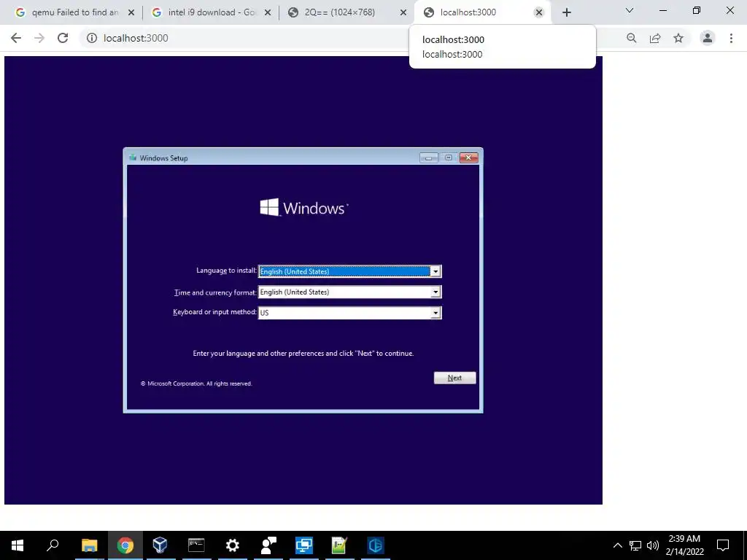
Task: Close the Windows Setup dialog
Action: coord(469,157)
